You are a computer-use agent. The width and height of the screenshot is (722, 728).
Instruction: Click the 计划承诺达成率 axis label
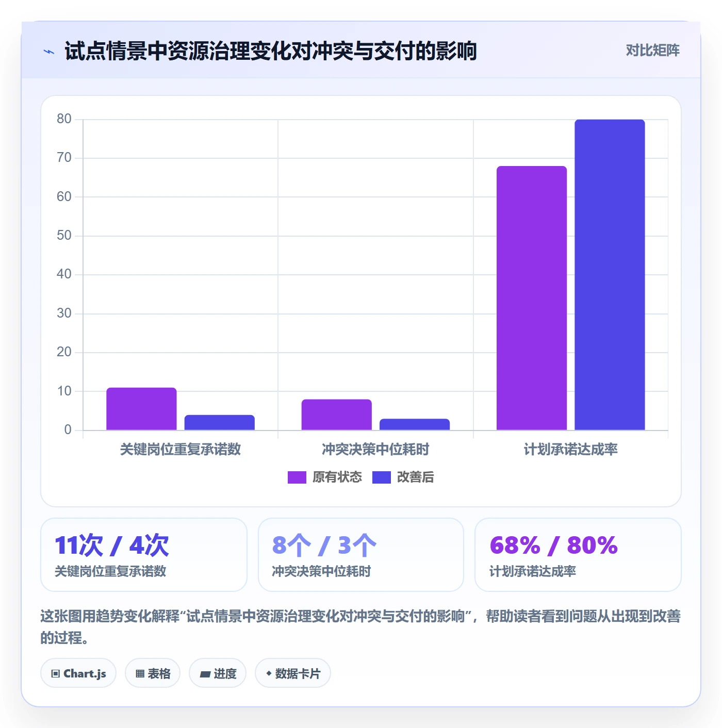pos(571,450)
